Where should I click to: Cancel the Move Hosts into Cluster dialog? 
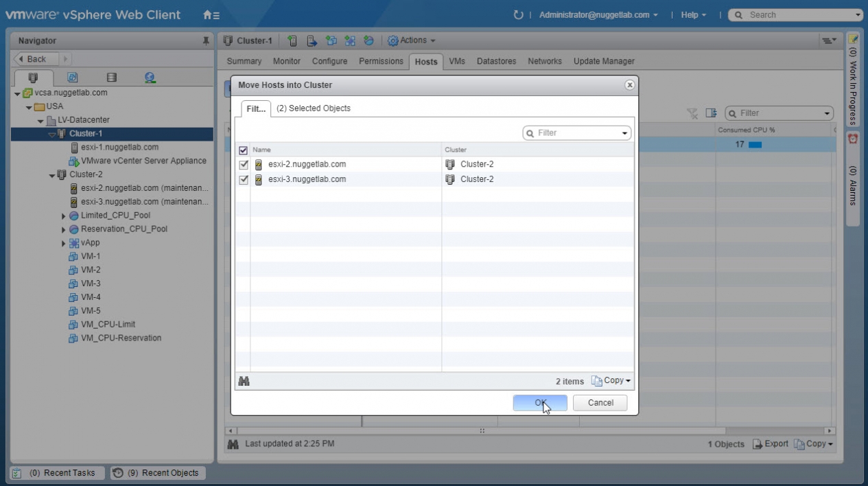pyautogui.click(x=600, y=403)
